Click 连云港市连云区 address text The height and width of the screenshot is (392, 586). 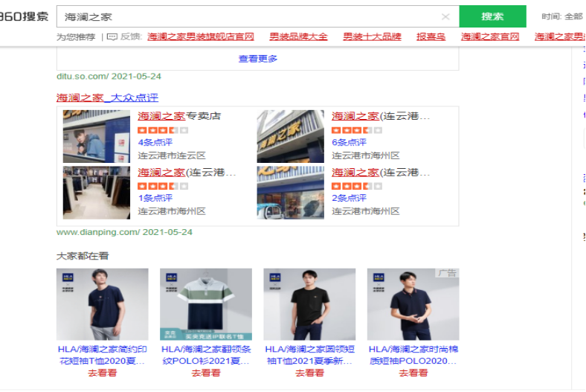(172, 155)
